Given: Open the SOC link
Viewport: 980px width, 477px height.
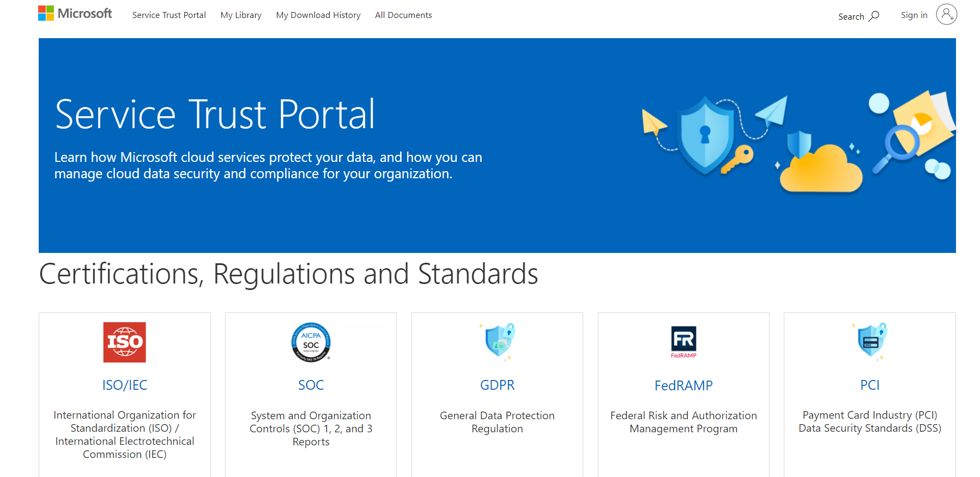Looking at the screenshot, I should [x=311, y=385].
